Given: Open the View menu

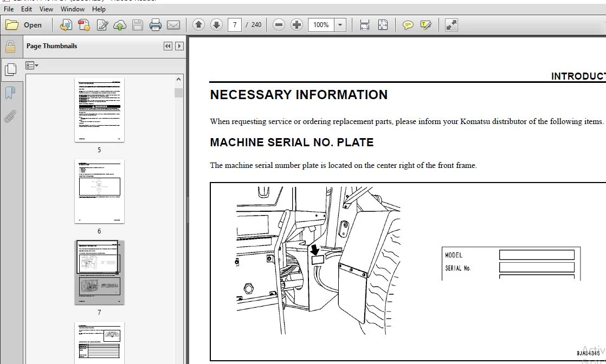Looking at the screenshot, I should (46, 9).
